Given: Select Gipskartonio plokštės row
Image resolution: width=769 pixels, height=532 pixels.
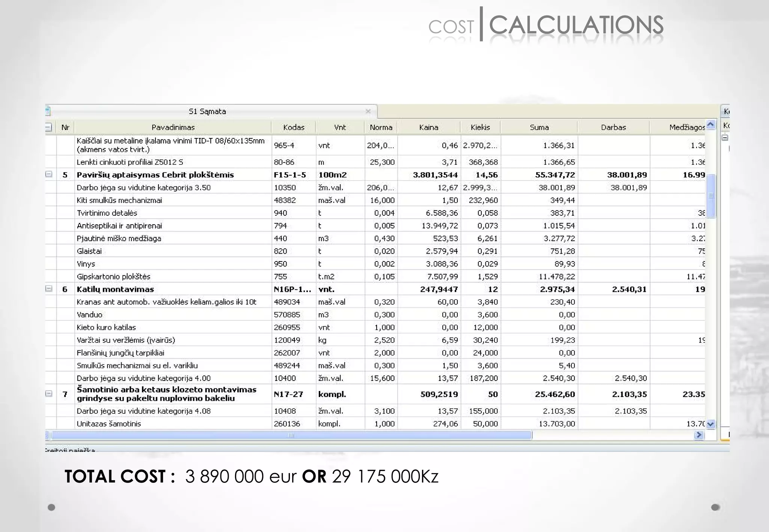Looking at the screenshot, I should click(375, 277).
